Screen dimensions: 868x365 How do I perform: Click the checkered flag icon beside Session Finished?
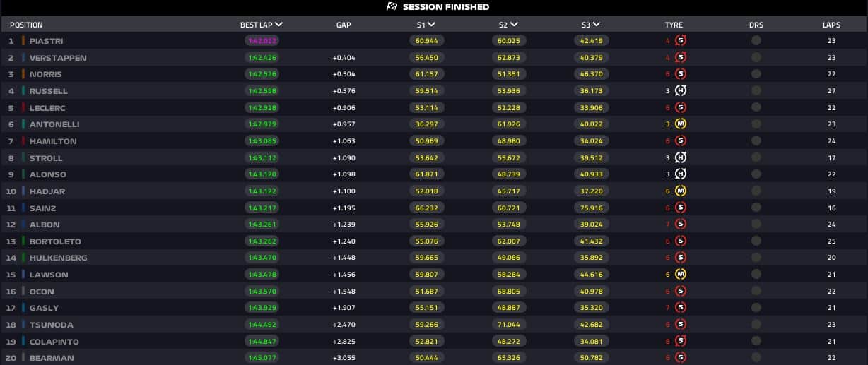(x=392, y=7)
